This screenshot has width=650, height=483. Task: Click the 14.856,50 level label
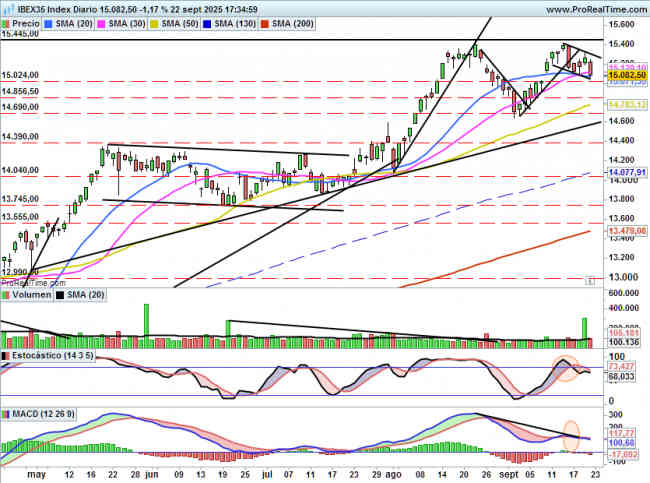pyautogui.click(x=20, y=91)
